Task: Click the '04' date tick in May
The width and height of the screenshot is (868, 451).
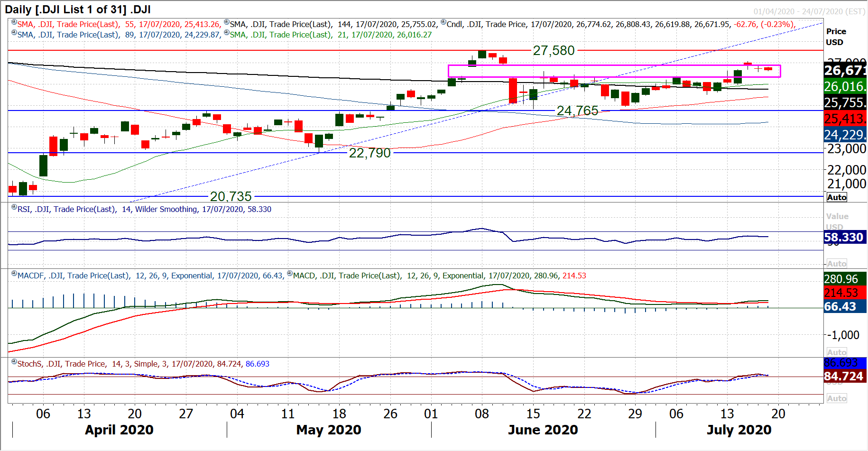Action: pyautogui.click(x=237, y=414)
